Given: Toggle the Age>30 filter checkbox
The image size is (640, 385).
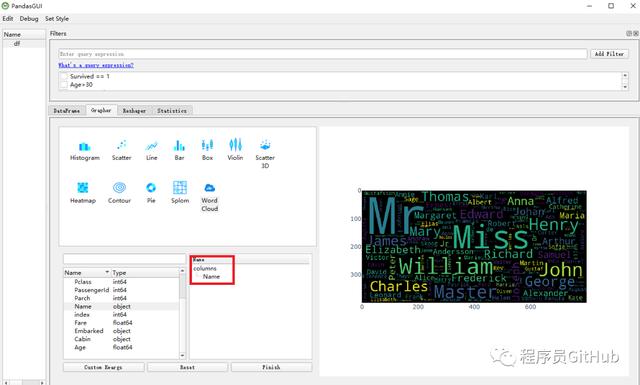Looking at the screenshot, I should pyautogui.click(x=64, y=85).
